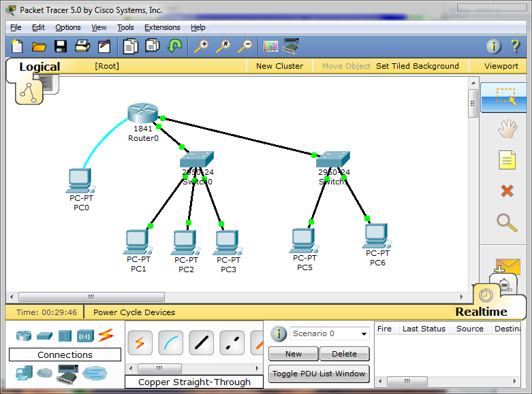The image size is (532, 394).
Task: Select the PC0 device on canvas
Action: (81, 180)
